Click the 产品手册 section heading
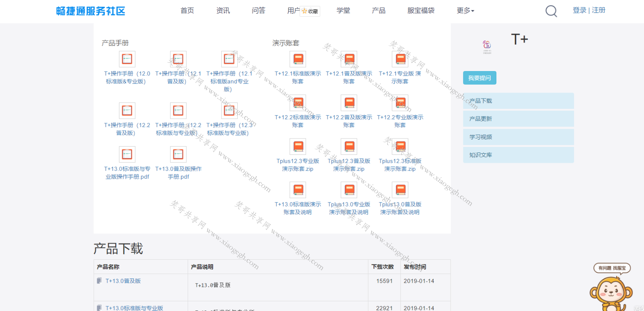 coord(115,43)
